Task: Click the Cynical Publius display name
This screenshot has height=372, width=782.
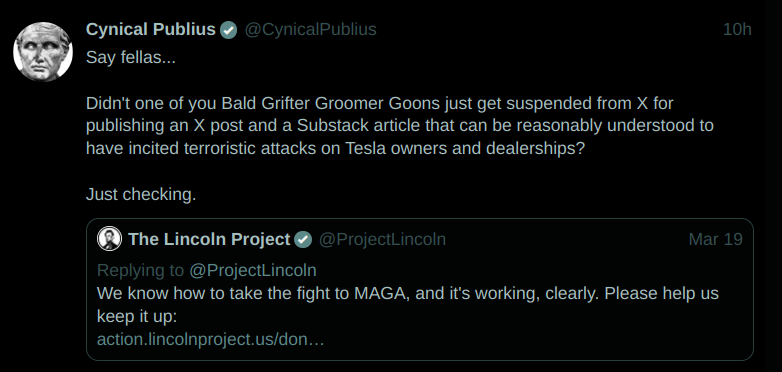Action: (x=151, y=29)
